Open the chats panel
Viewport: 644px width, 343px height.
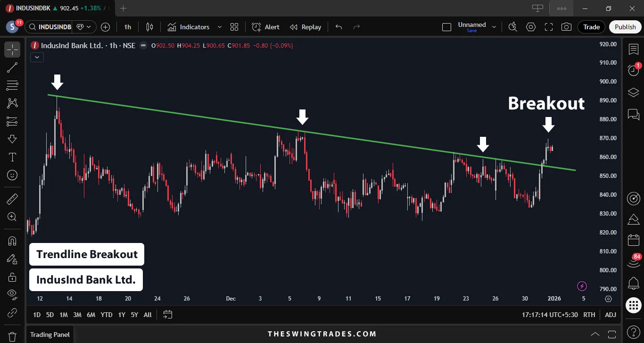(634, 114)
